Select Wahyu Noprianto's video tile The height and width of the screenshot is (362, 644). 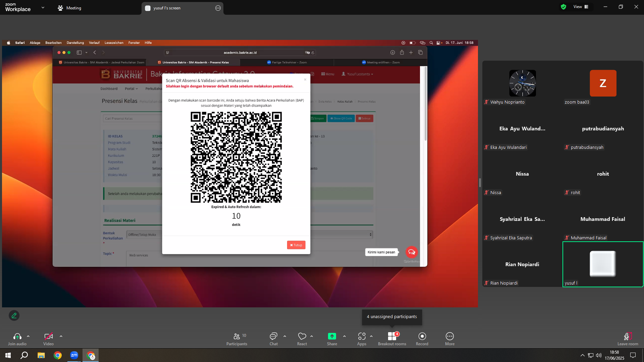[x=523, y=83]
